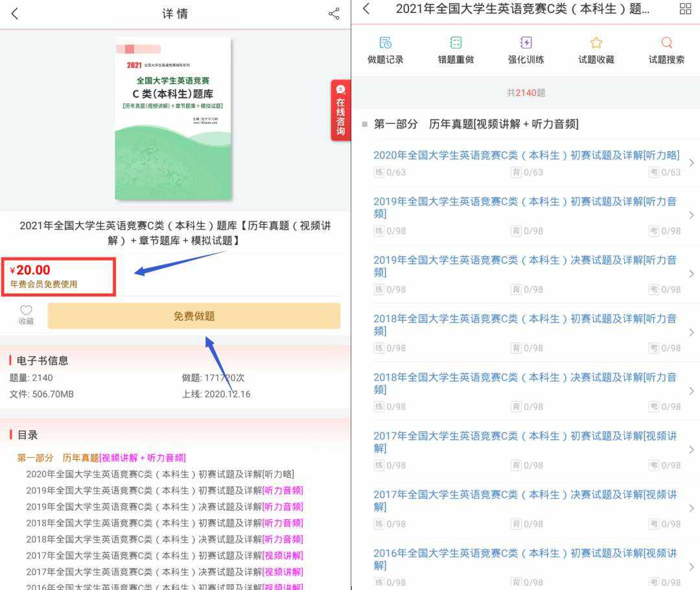Expand chevron for 2019年初赛 row

(x=692, y=215)
